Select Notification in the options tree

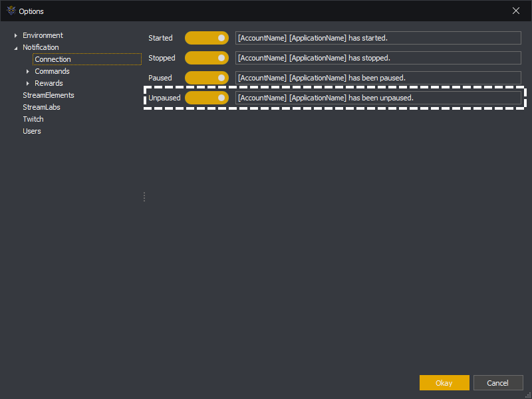[x=41, y=47]
